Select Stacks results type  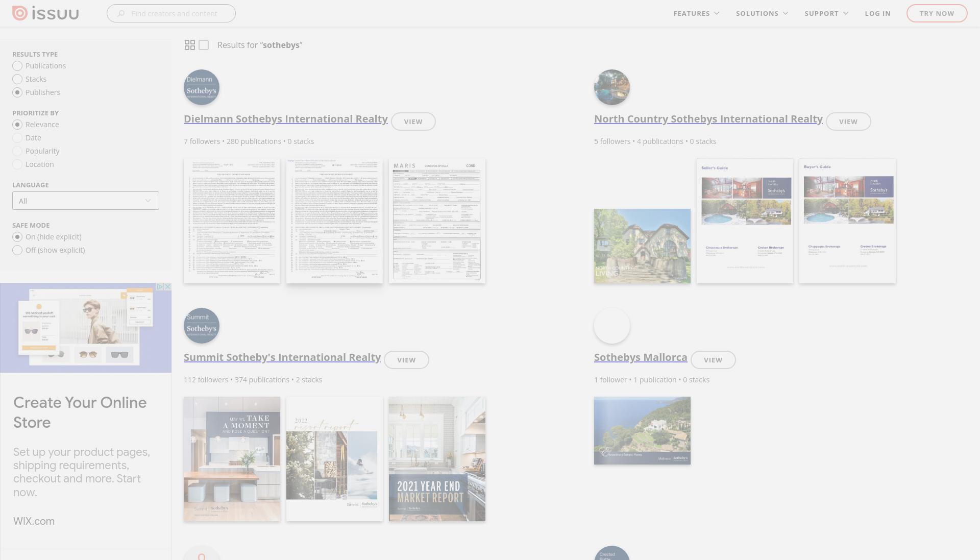17,79
